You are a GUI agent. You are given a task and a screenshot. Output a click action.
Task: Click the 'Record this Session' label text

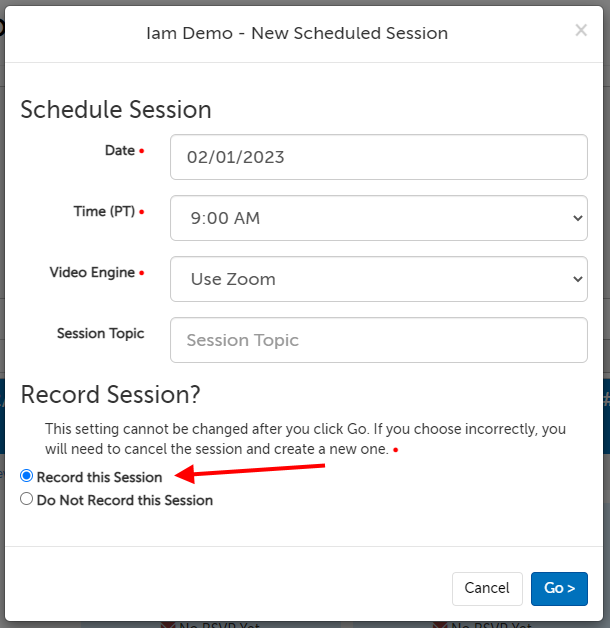tap(99, 478)
